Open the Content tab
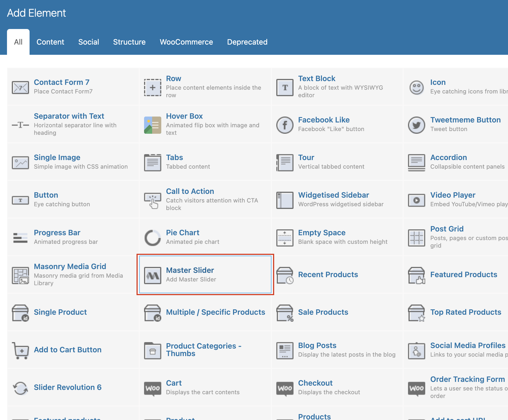The width and height of the screenshot is (508, 420). coord(50,42)
